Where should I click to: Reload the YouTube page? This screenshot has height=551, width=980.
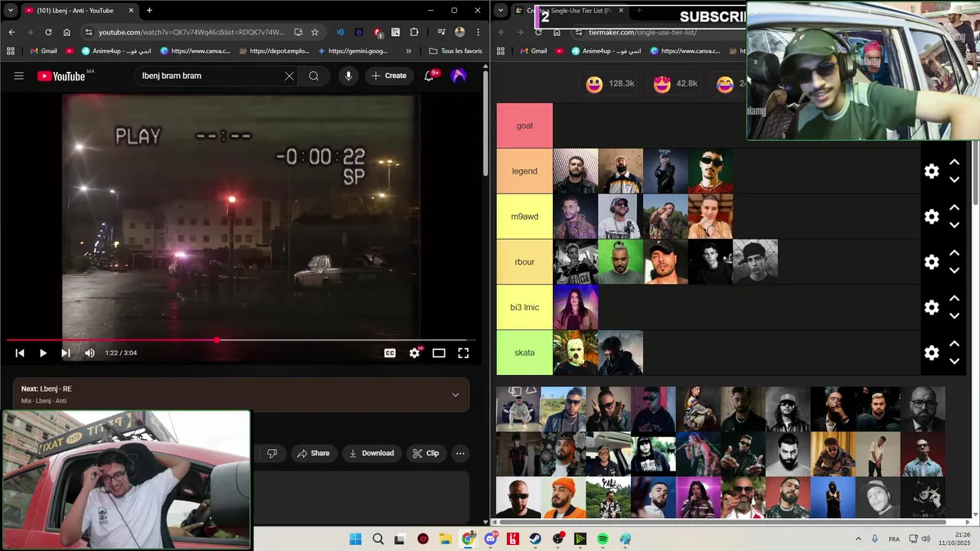pyautogui.click(x=48, y=32)
